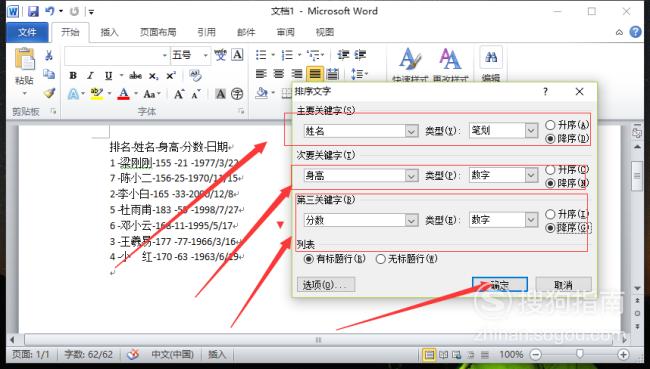
Task: Click the red font color icon
Action: click(124, 94)
